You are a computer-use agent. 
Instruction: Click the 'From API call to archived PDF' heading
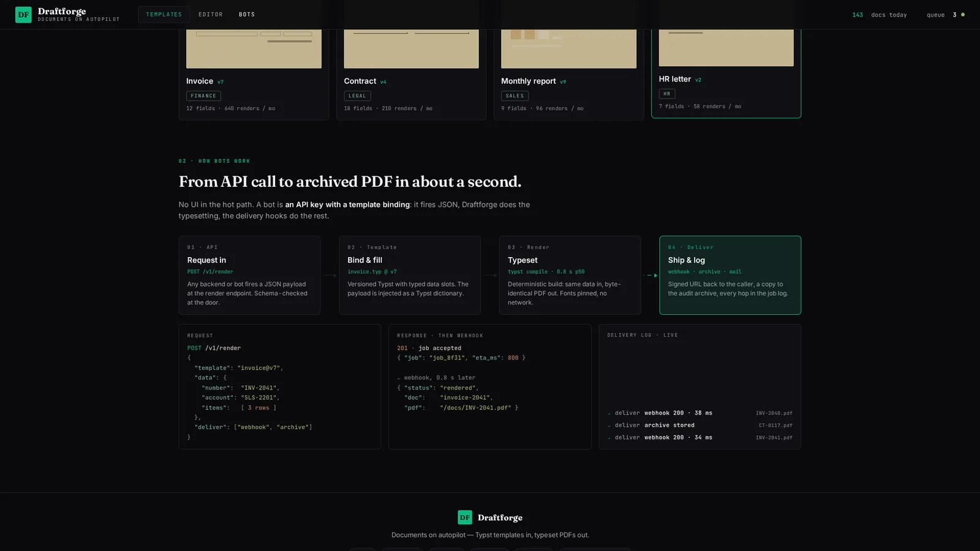click(x=350, y=182)
